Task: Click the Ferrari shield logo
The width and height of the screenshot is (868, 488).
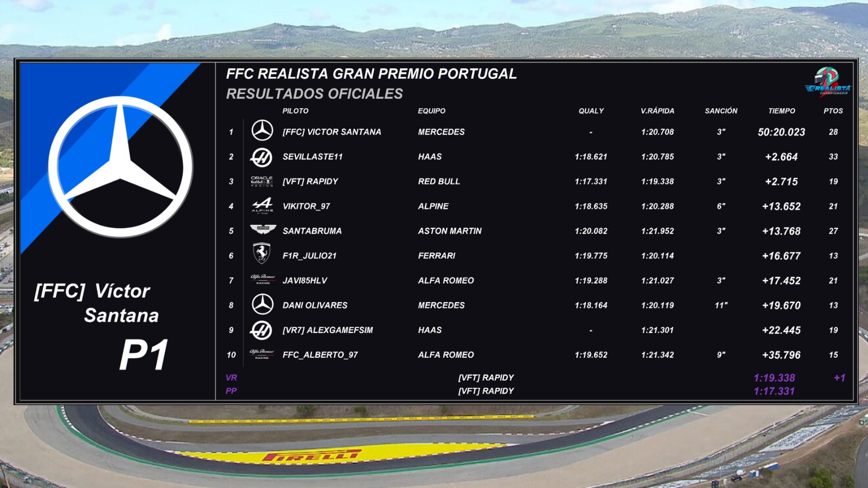Action: [x=262, y=254]
